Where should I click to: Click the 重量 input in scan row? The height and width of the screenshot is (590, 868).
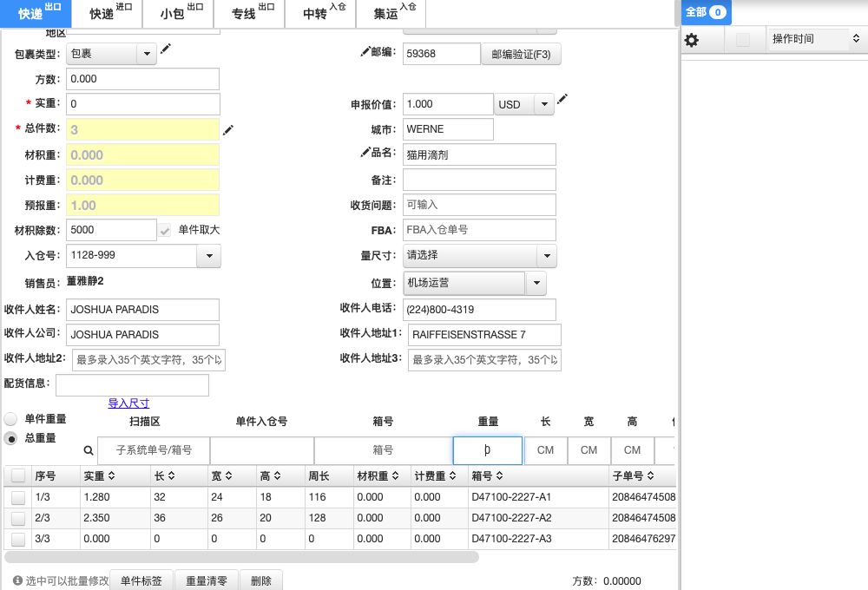coord(488,450)
